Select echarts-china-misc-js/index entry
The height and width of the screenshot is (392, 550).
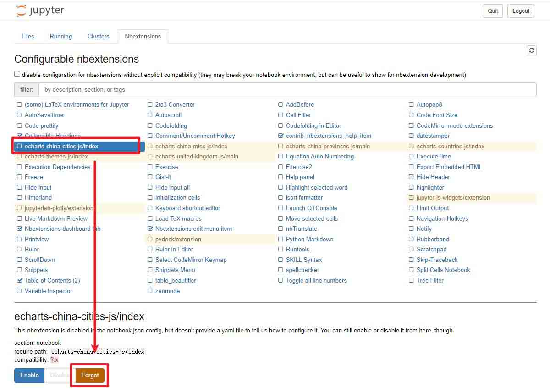[191, 147]
